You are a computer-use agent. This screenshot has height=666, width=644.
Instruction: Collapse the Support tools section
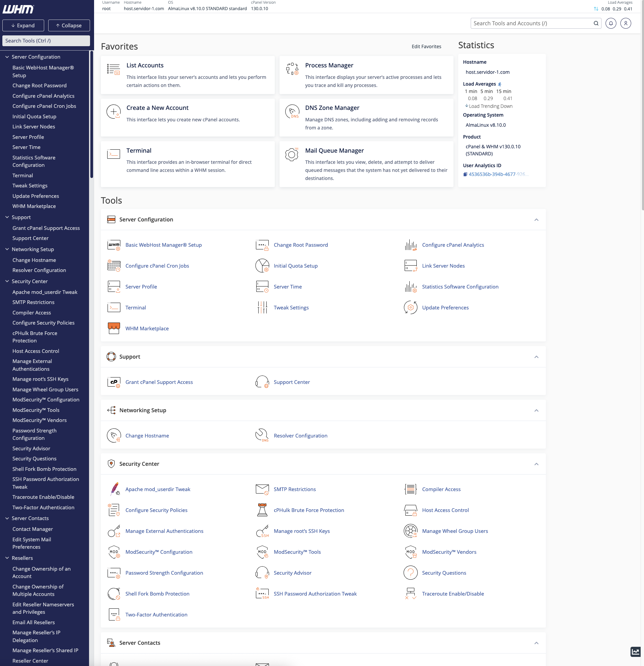coord(536,357)
